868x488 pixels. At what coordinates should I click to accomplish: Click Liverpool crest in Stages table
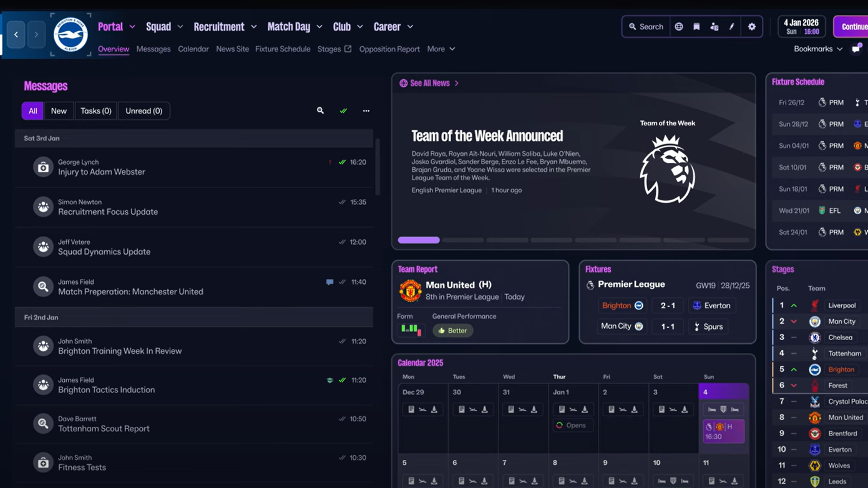tap(815, 305)
